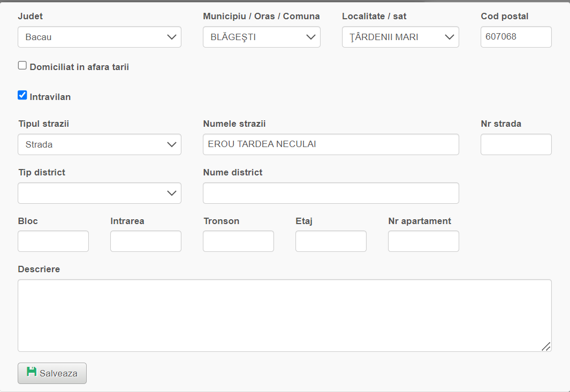Click the Cod postal field

point(516,37)
